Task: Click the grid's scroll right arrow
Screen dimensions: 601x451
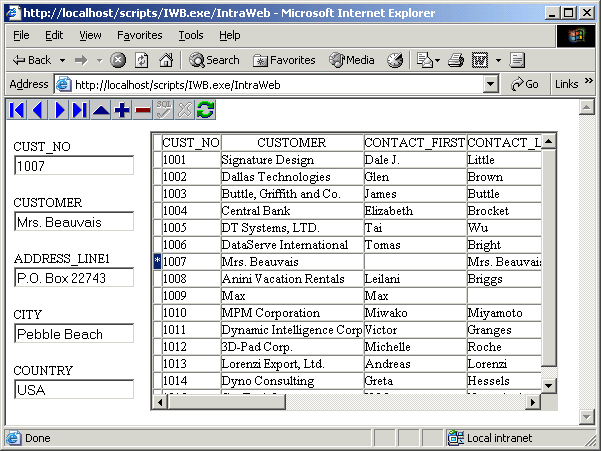Action: tap(533, 402)
